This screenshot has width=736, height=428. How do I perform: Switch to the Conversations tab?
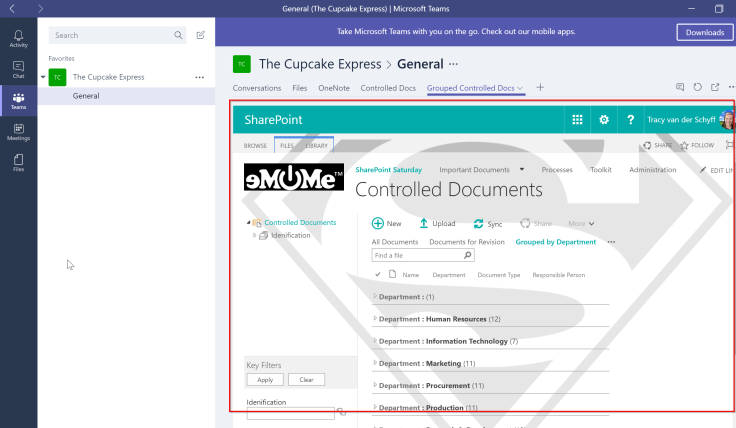[257, 88]
